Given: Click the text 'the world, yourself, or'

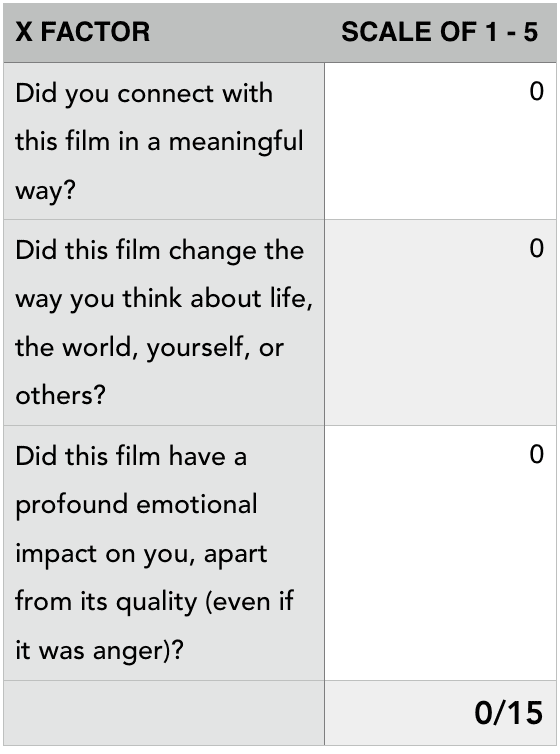Looking at the screenshot, I should click(x=149, y=347).
